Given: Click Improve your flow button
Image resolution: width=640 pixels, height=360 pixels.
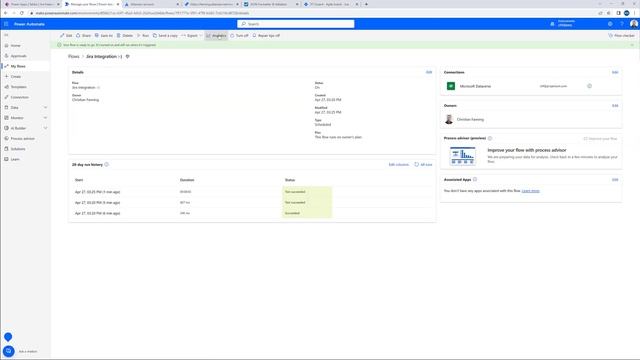Looking at the screenshot, I should coord(600,139).
